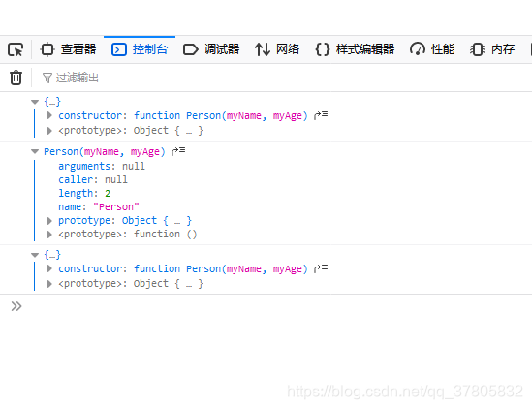Click jump-to-definition icon beside last constructor

pos(321,268)
